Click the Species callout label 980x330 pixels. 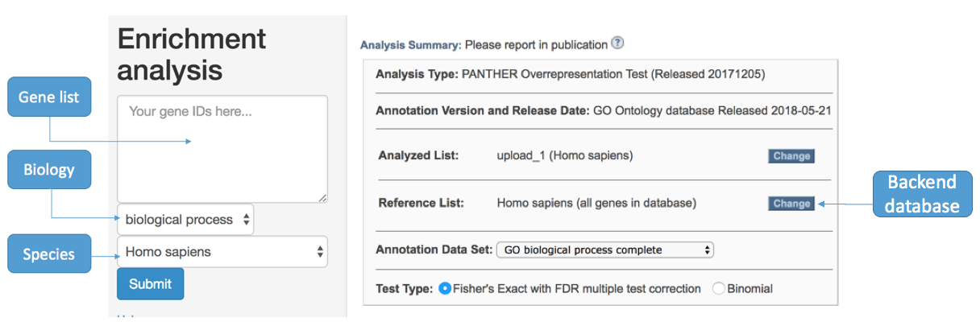pos(49,254)
